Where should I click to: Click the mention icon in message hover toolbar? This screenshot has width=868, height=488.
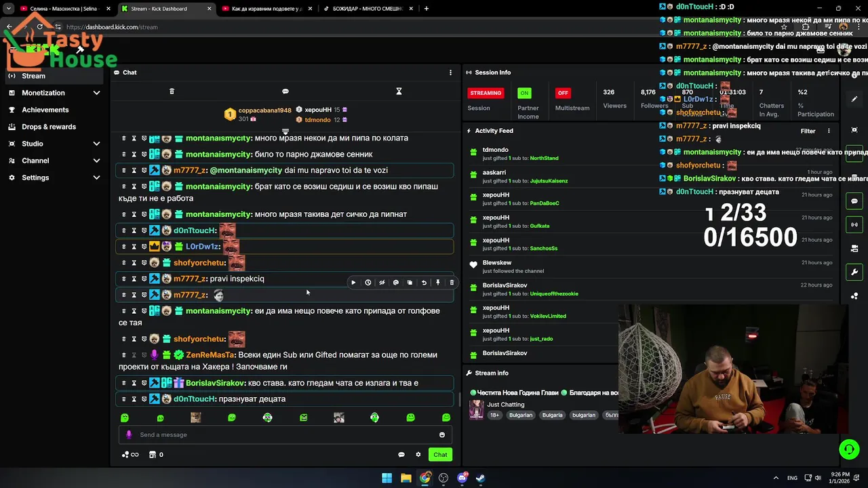396,283
